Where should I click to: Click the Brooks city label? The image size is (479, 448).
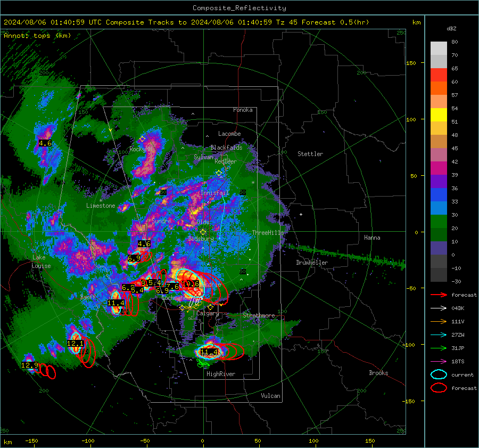[378, 373]
